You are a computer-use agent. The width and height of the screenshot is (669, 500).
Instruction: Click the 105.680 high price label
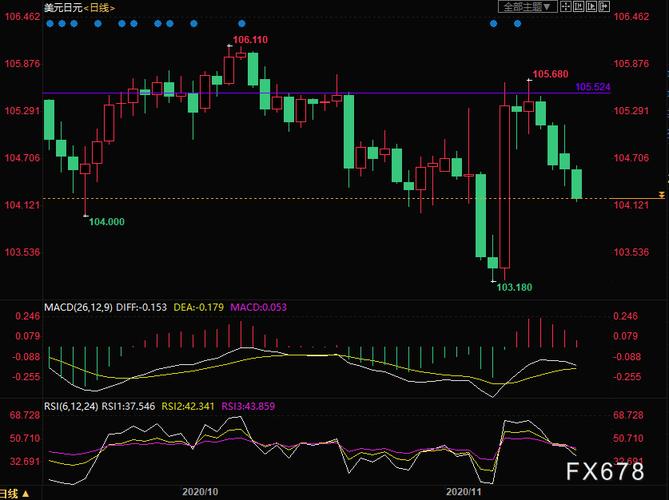[x=550, y=74]
